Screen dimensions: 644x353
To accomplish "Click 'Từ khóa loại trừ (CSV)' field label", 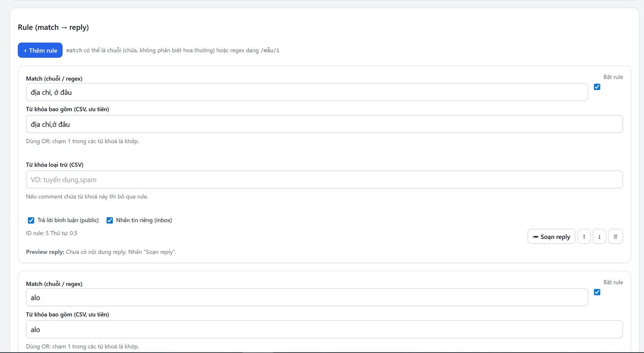I will pos(54,165).
